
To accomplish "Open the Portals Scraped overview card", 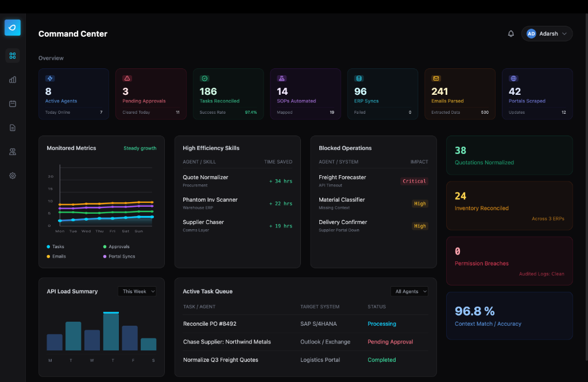I will tap(537, 94).
